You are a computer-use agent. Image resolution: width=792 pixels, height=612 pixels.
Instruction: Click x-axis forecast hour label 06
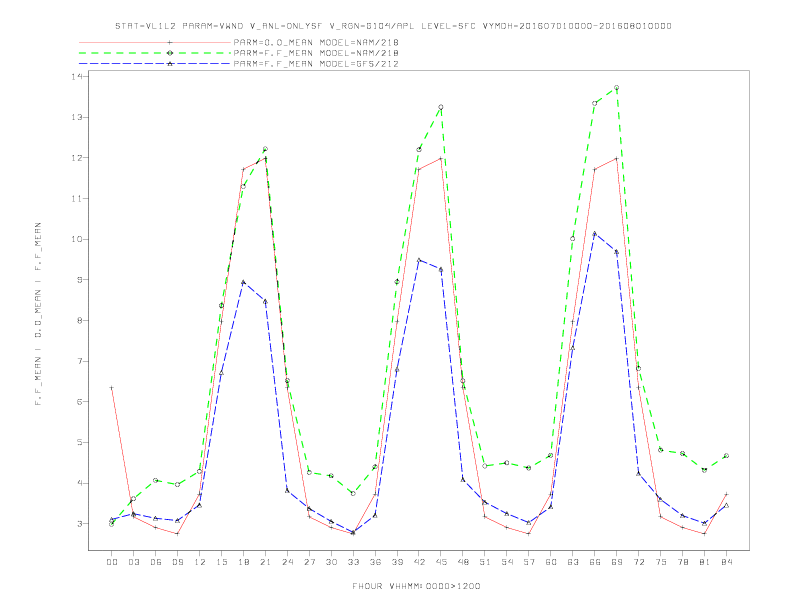(x=156, y=562)
